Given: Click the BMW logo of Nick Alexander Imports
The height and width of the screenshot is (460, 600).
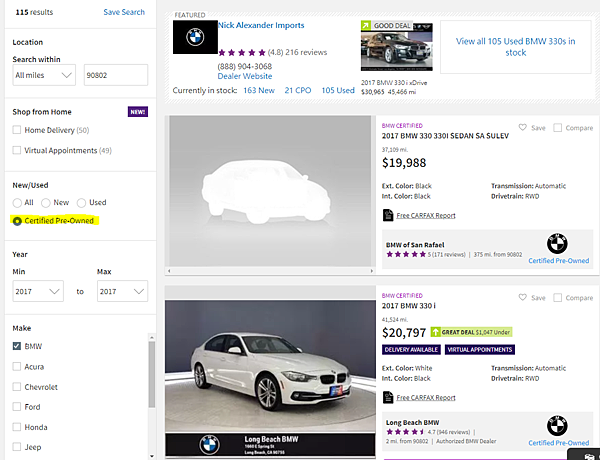Looking at the screenshot, I should (x=195, y=37).
